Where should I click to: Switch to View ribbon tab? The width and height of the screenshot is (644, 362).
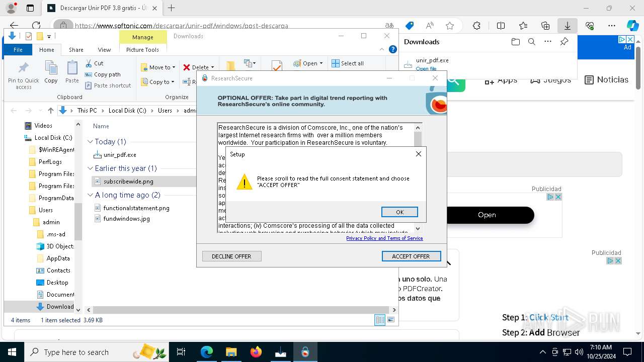(x=104, y=50)
